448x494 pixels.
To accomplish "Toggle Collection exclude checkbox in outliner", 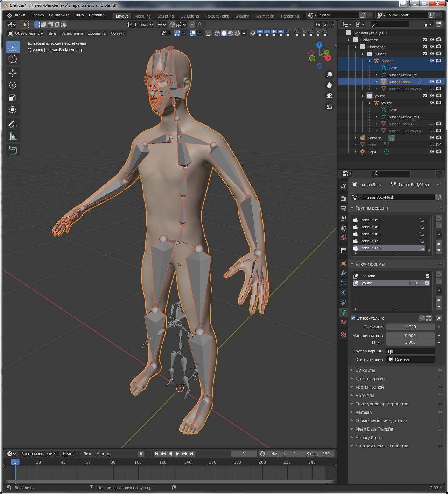I will (x=425, y=40).
